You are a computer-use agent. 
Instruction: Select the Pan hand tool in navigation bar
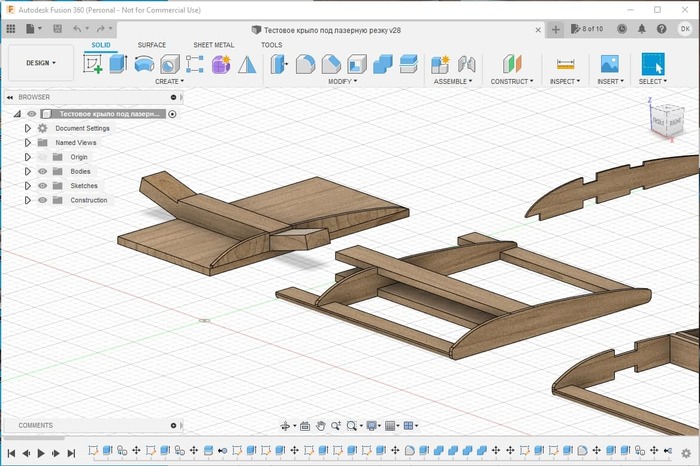[x=320, y=426]
